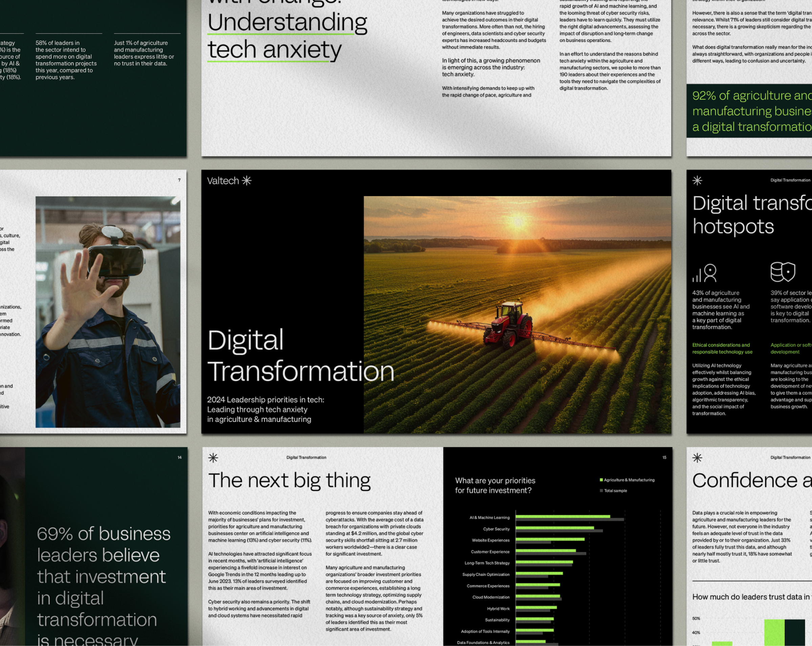Click the green bar for AI & Machine Learning
This screenshot has width=812, height=646.
563,516
